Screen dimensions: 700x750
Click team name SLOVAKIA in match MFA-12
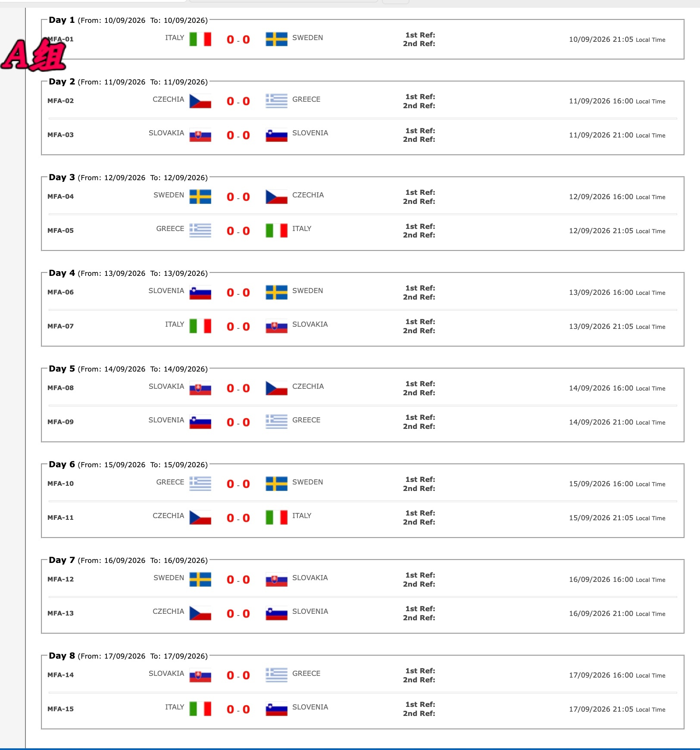pos(310,578)
